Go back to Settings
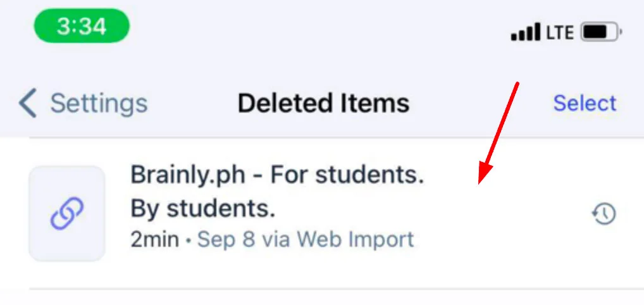This screenshot has width=644, height=305. coord(98,103)
